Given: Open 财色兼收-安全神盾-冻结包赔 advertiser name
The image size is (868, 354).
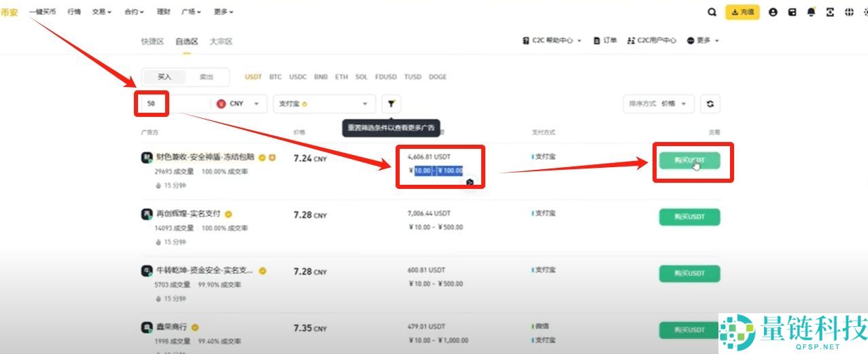Looking at the screenshot, I should pyautogui.click(x=205, y=158).
